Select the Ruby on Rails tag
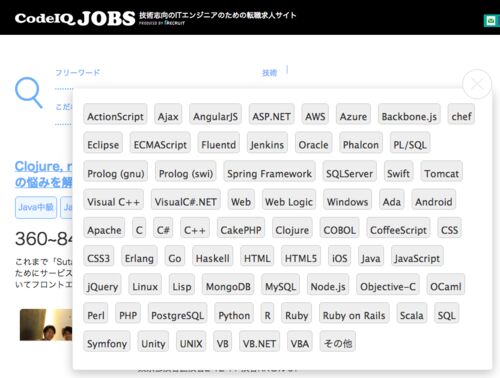Screen dimensions: 500x378 pos(354,313)
